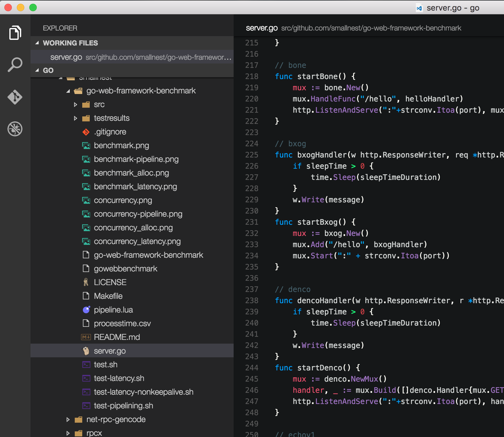The image size is (504, 437).
Task: Open the Explorer view icon
Action: pyautogui.click(x=15, y=33)
